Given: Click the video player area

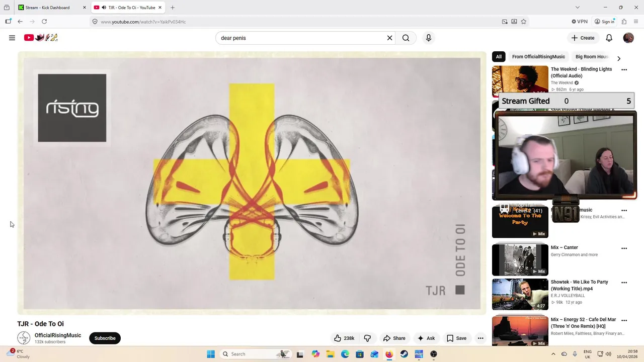Looking at the screenshot, I should point(252,184).
